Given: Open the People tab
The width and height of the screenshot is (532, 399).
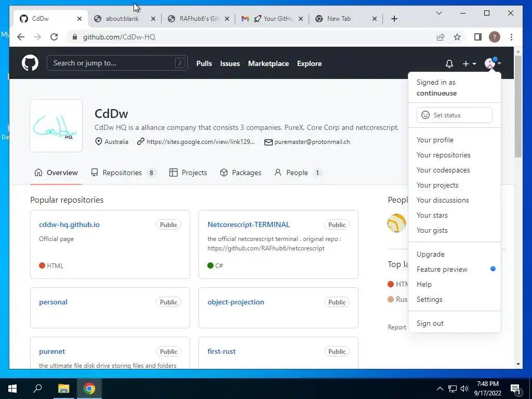Looking at the screenshot, I should [298, 172].
